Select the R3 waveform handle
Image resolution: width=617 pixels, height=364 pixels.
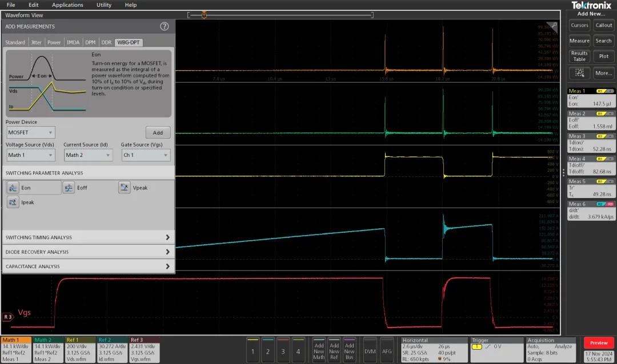[8, 317]
